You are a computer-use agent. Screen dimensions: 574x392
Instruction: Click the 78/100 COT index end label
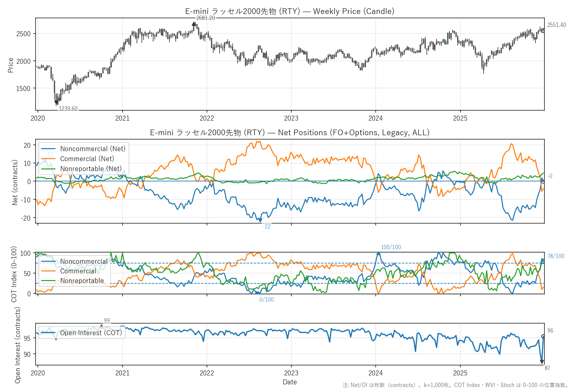click(556, 256)
